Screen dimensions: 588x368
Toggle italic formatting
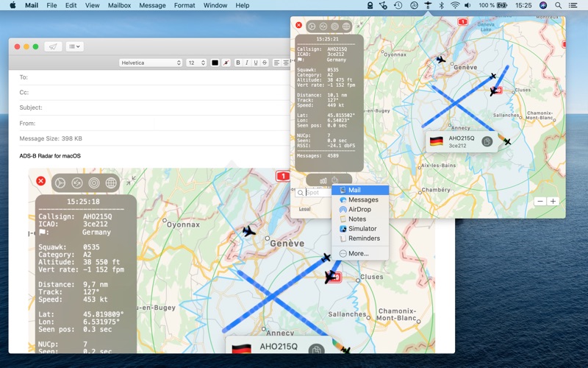coord(247,63)
